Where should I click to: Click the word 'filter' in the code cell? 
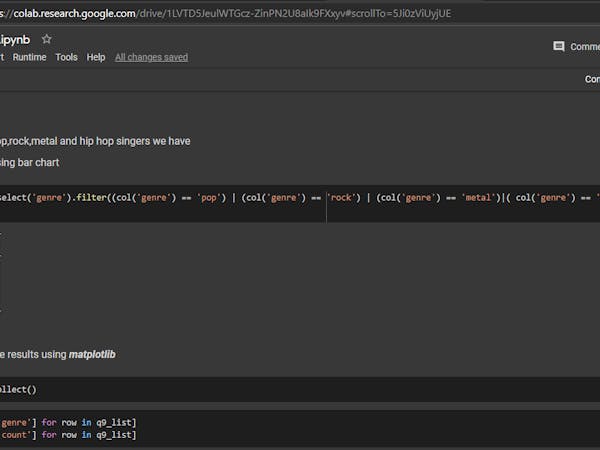[x=91, y=198]
